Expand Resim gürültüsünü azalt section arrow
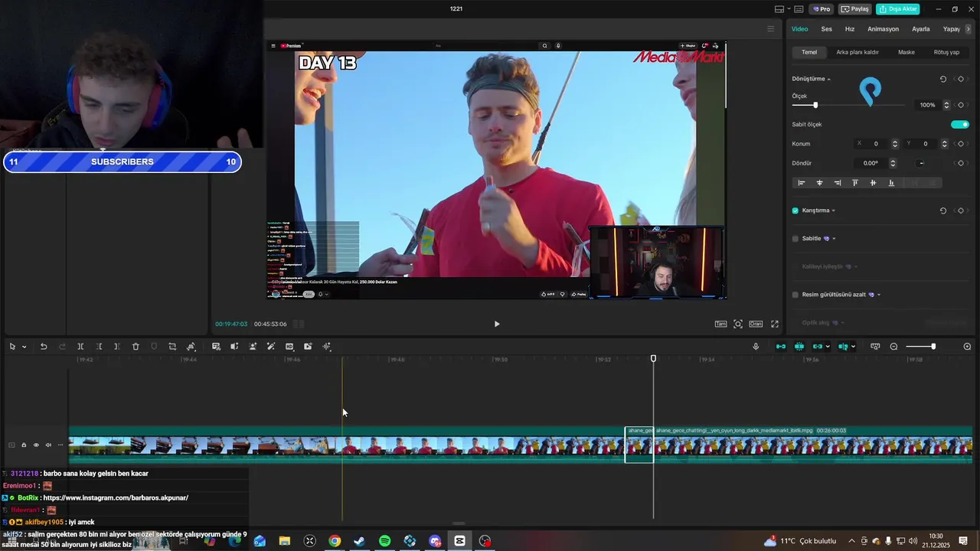Viewport: 980px width, 551px height. point(879,295)
